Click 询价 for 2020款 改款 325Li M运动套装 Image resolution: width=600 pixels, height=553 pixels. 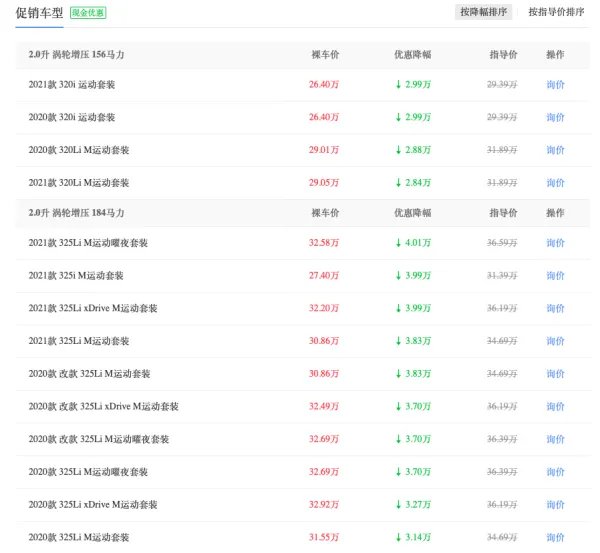(x=555, y=374)
